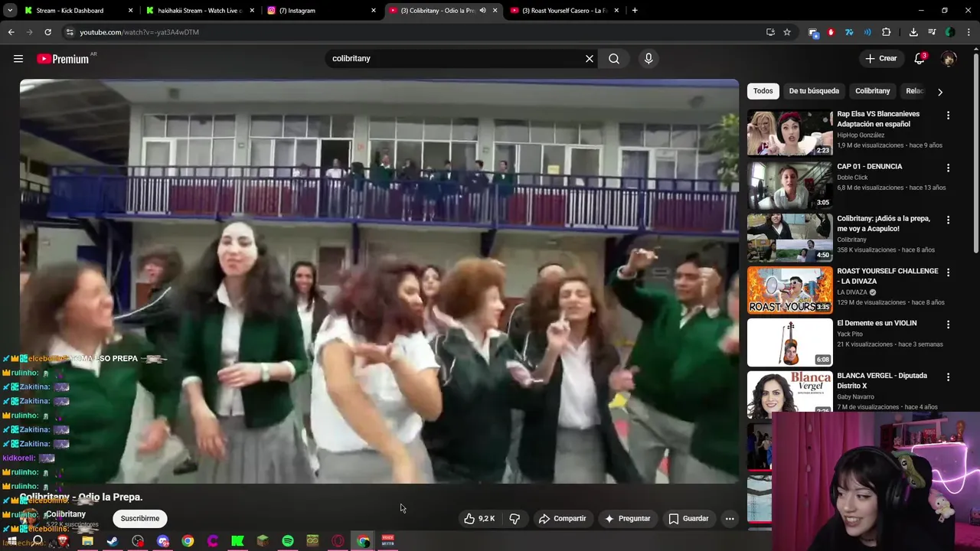Start voice search with the microphone
Viewport: 980px width, 551px height.
(648, 59)
